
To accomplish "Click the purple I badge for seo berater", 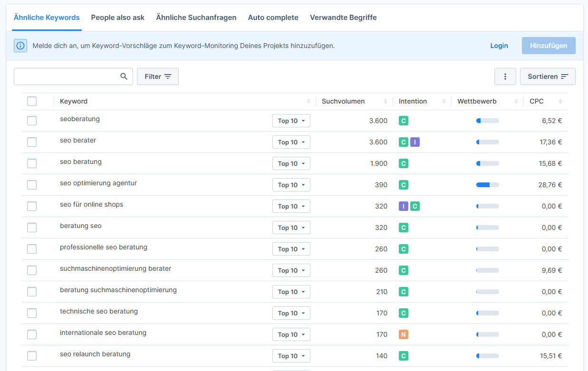I will (x=415, y=142).
